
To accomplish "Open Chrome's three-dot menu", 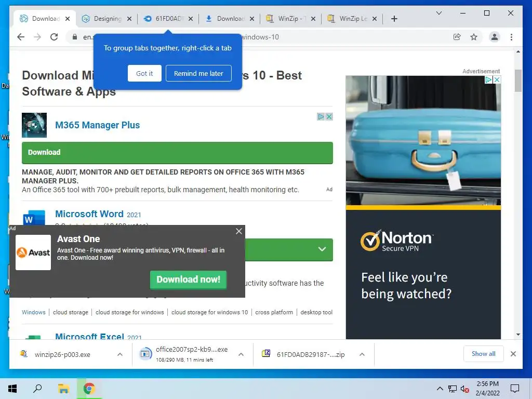I will 511,37.
